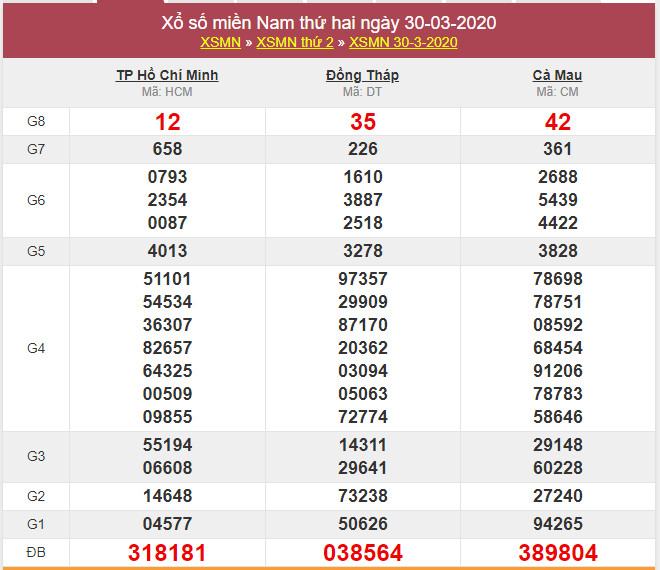Select the Mã: DT code text
The width and height of the screenshot is (660, 570).
[362, 92]
